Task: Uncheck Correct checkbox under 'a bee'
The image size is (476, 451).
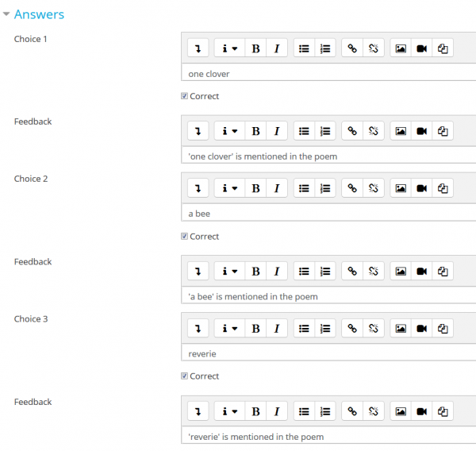Action: pyautogui.click(x=185, y=237)
